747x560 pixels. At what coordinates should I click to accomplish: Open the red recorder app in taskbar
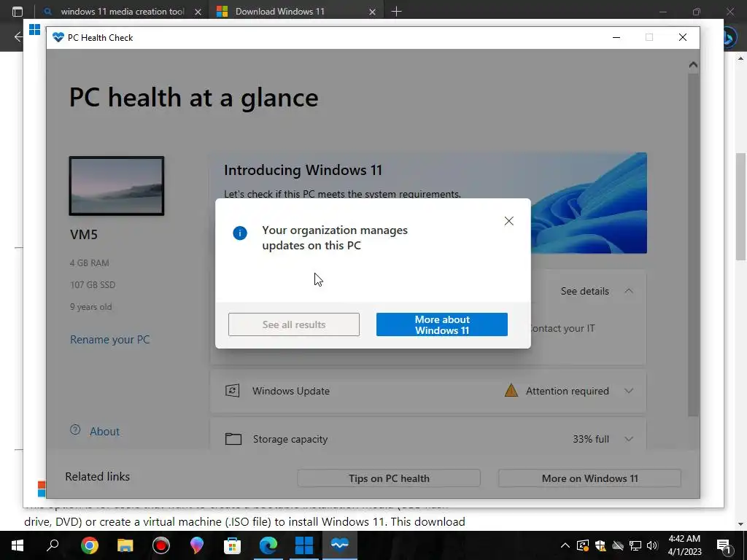click(161, 545)
